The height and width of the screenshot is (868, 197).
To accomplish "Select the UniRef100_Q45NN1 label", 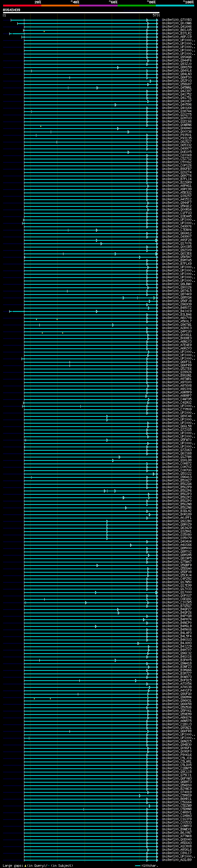I will tap(177, 88).
